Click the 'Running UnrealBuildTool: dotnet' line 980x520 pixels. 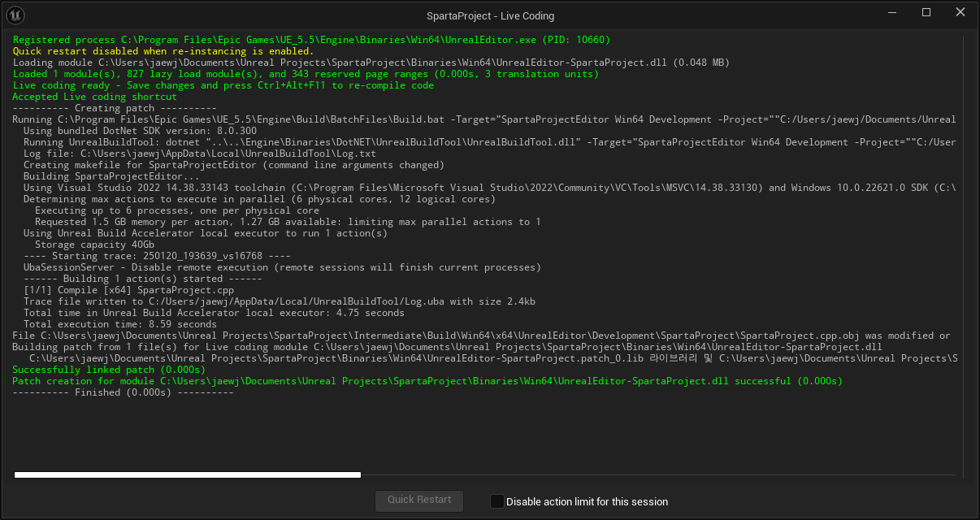(x=490, y=142)
